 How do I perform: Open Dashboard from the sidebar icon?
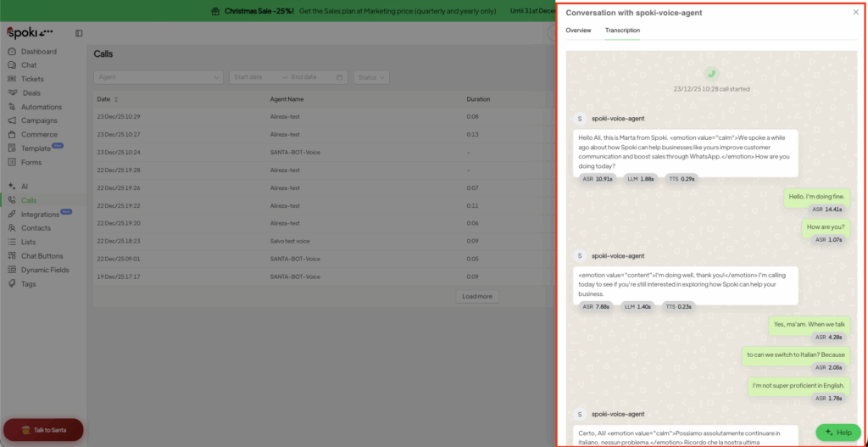click(x=12, y=52)
